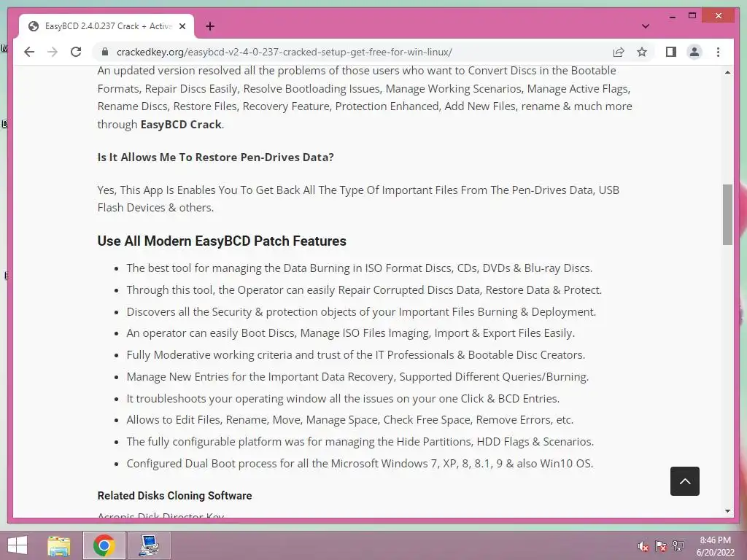Open Chrome's three-dot menu
747x560 pixels.
(x=718, y=52)
